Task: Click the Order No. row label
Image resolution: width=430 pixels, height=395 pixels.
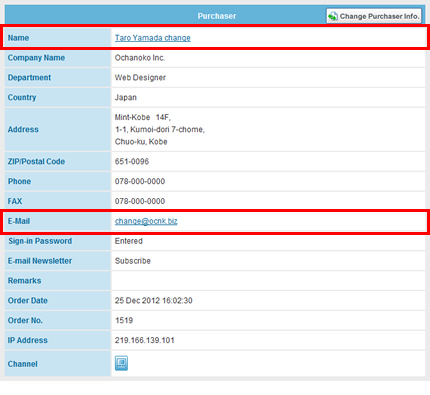Action: click(25, 320)
